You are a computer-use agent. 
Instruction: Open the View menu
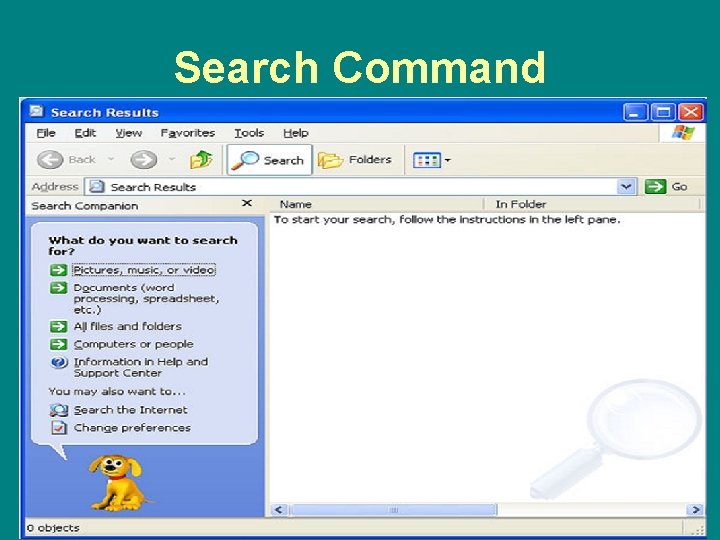(129, 133)
